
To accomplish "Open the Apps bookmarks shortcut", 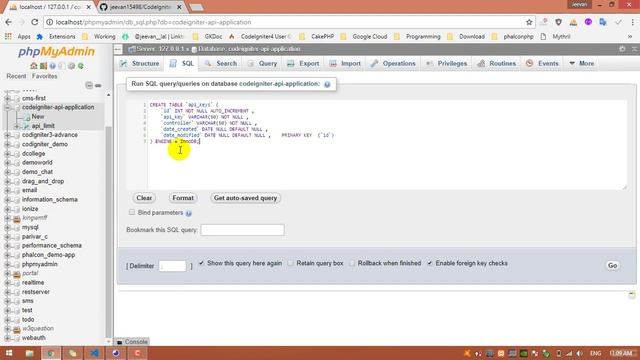I will pos(18,36).
